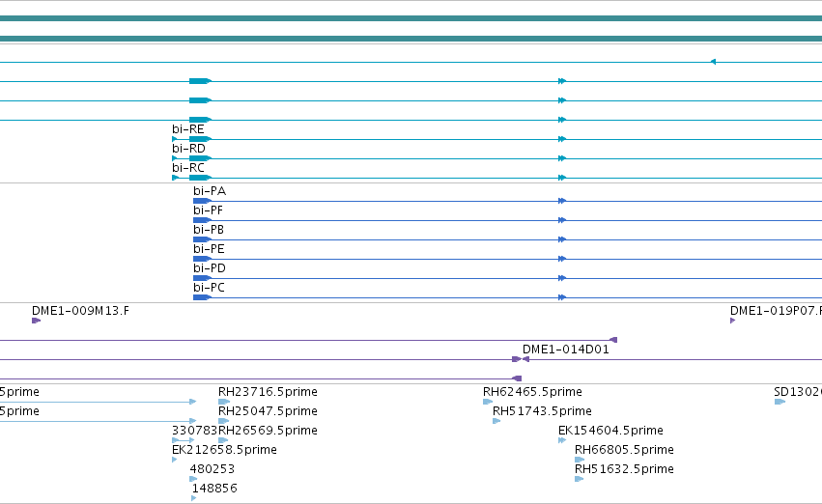Viewport: 822px width, 504px height.
Task: Click the bi-PB protein label
Action: point(208,230)
